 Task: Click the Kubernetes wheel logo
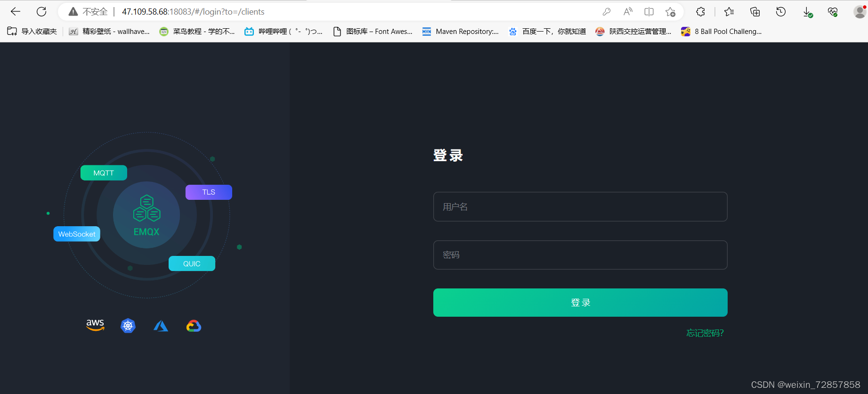point(128,326)
